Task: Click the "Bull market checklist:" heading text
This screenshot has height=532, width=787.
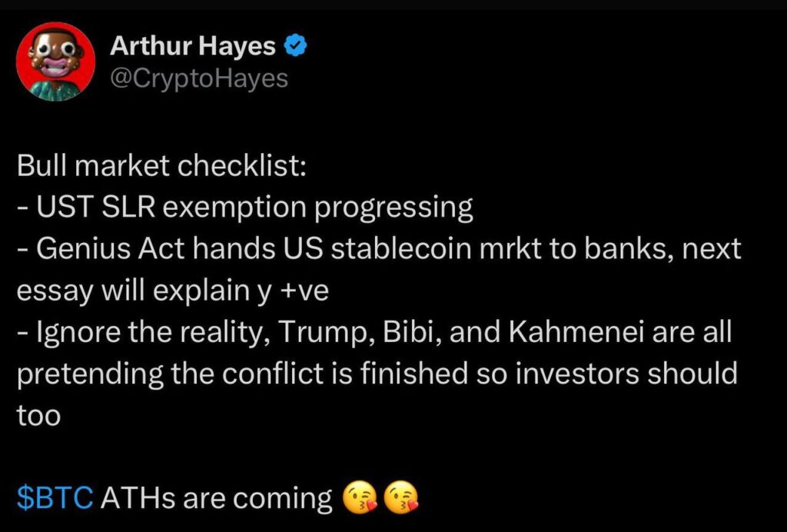Action: 162,167
